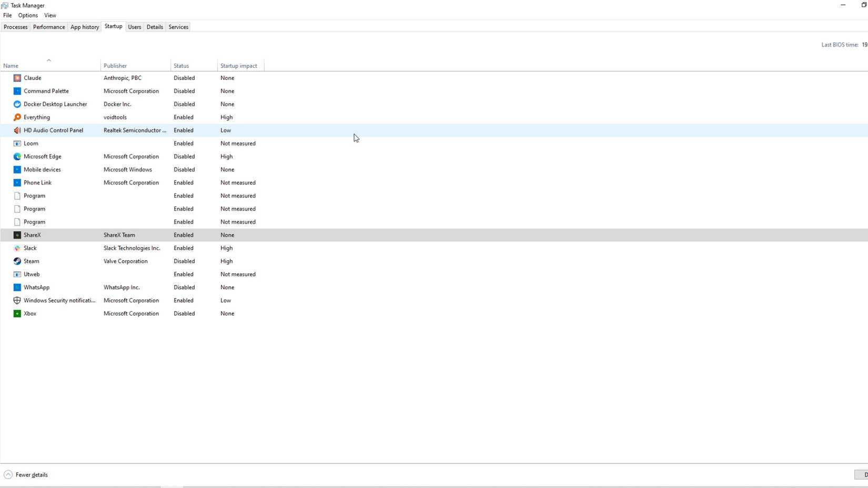The width and height of the screenshot is (868, 488).
Task: Click the Task Manager title bar icon
Action: (x=5, y=5)
